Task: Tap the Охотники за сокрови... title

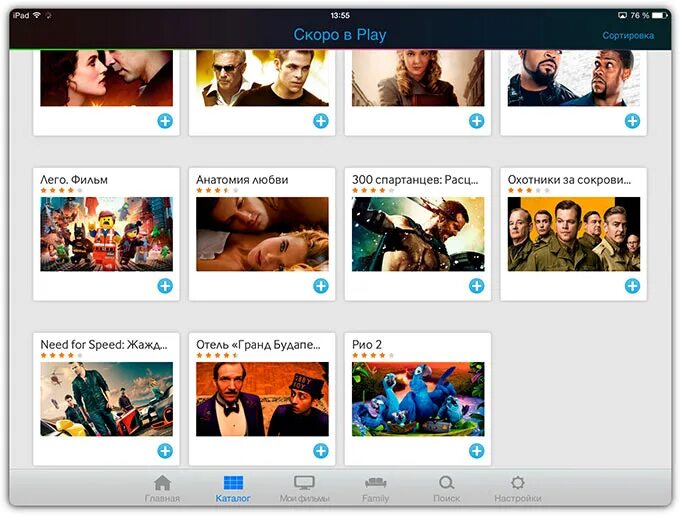Action: pos(569,179)
